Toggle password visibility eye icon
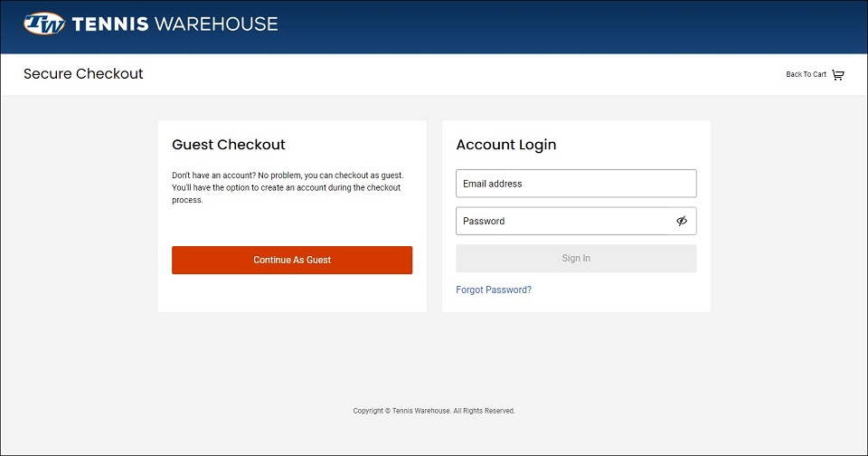The image size is (868, 456). tap(682, 221)
